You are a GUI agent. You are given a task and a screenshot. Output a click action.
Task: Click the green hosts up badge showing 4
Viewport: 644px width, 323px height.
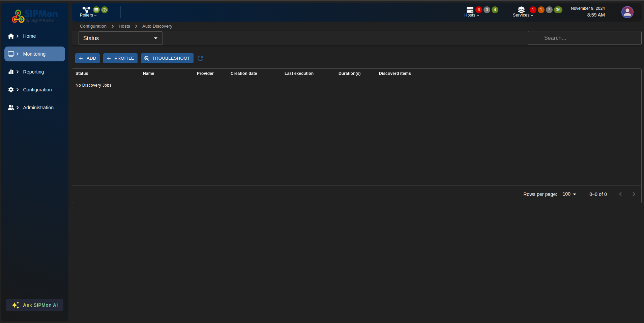tap(495, 10)
